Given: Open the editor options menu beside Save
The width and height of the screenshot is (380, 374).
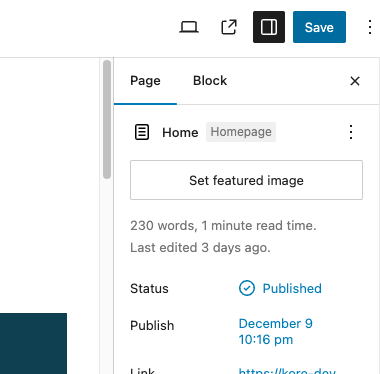Looking at the screenshot, I should point(370,27).
